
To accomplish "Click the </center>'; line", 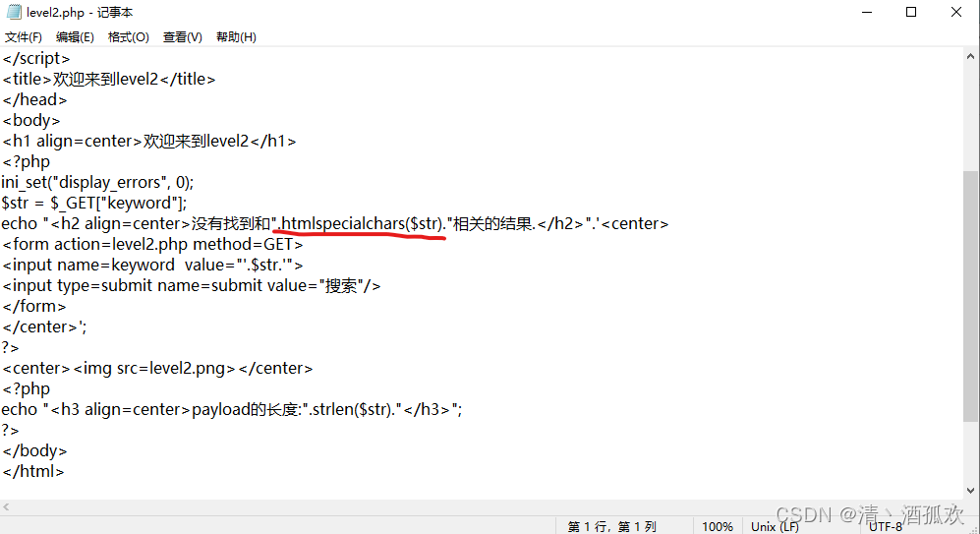I will point(44,326).
